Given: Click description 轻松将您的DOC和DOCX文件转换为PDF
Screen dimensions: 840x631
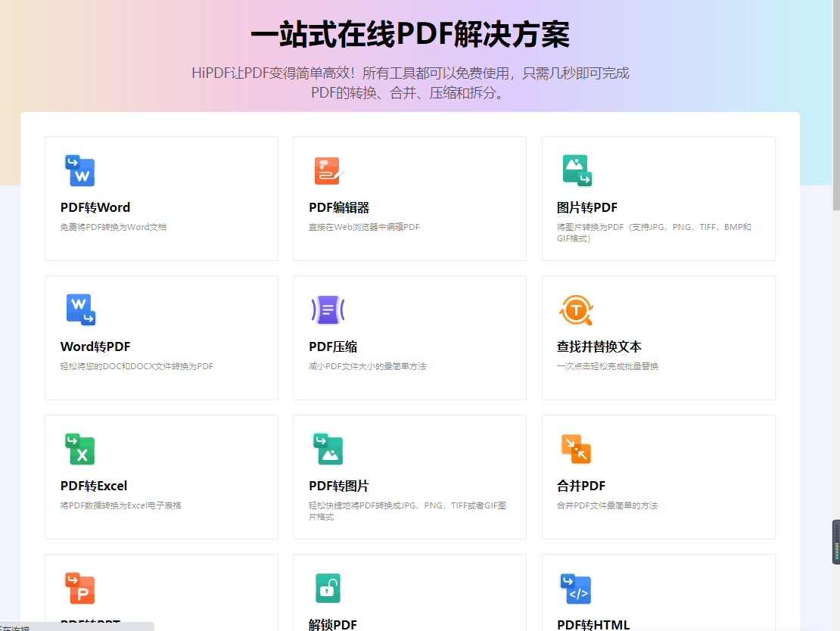Looking at the screenshot, I should 137,366.
